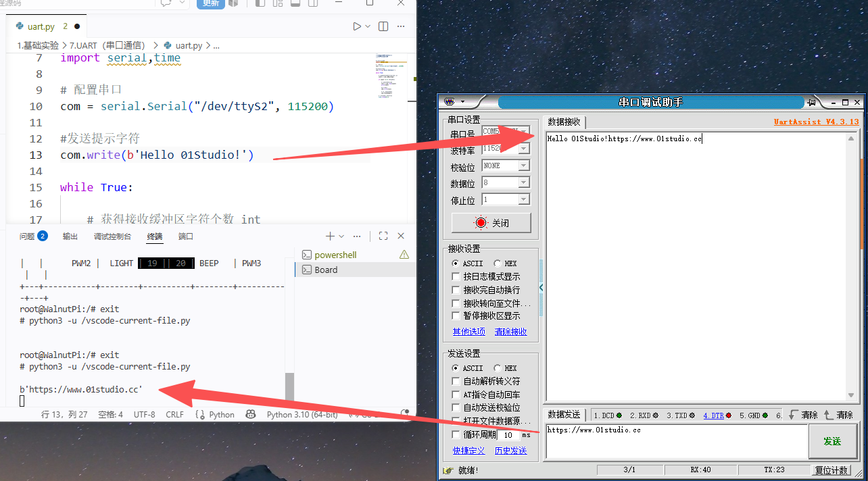The image size is (868, 481).
Task: Click the 清除接收 link
Action: 511,332
